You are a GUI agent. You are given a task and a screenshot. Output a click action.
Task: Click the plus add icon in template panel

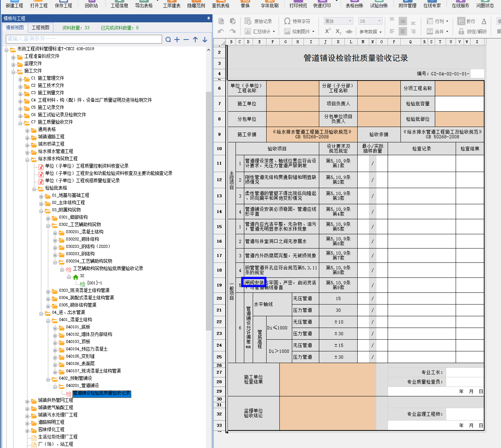coord(177,40)
